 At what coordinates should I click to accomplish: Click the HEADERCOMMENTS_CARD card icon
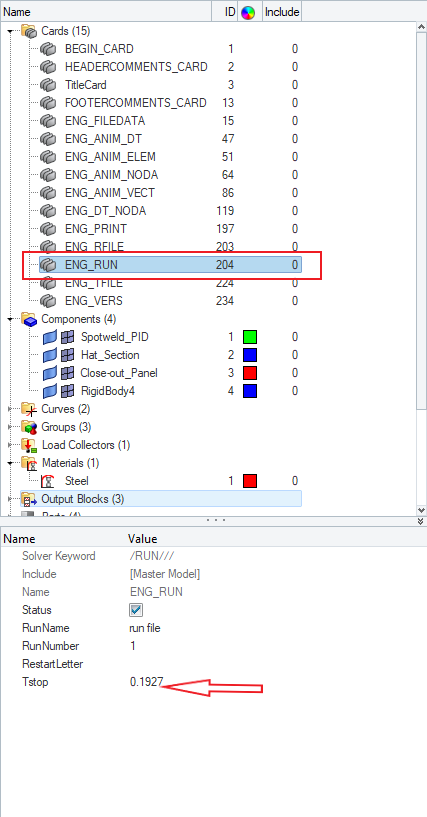click(48, 67)
